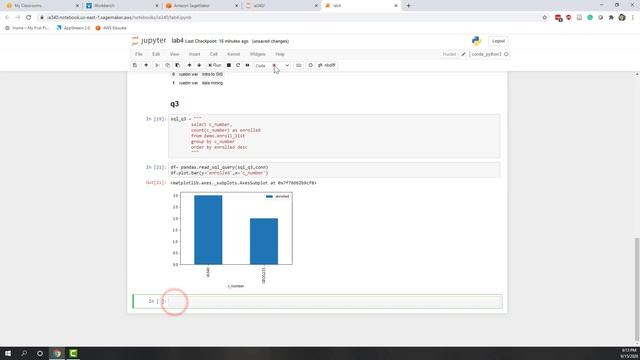640x360 pixels.
Task: Select the sql_q3 query code cell
Action: click(x=334, y=136)
